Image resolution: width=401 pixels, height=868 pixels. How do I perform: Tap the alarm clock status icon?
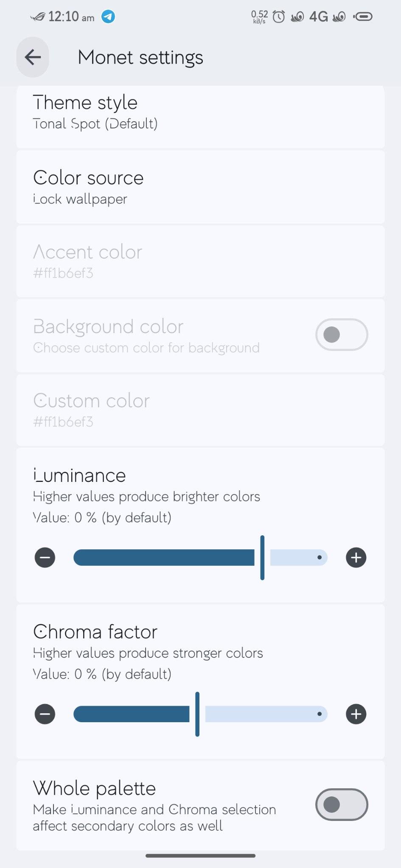tap(279, 17)
